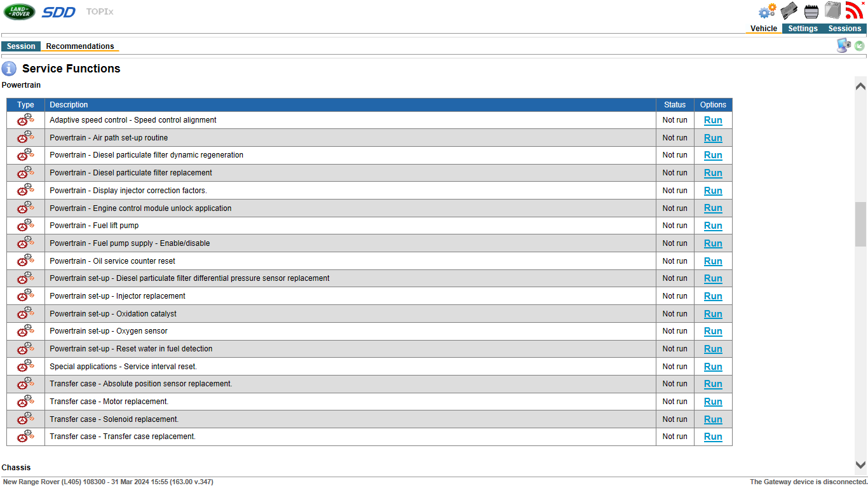868x488 pixels.
Task: Run Transfer case replacement
Action: (x=713, y=437)
